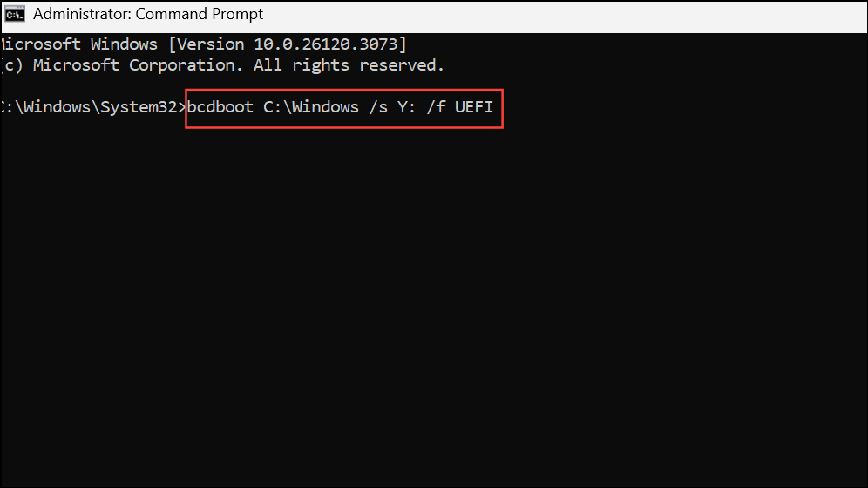Click the word Windows in the version line
Image resolution: width=868 pixels, height=488 pixels.
point(124,44)
